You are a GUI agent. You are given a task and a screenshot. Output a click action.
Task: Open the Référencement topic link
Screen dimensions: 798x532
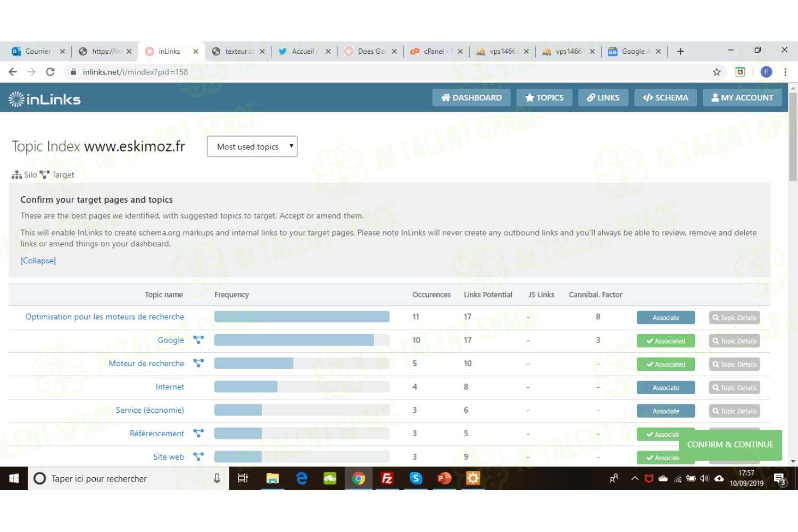(157, 434)
